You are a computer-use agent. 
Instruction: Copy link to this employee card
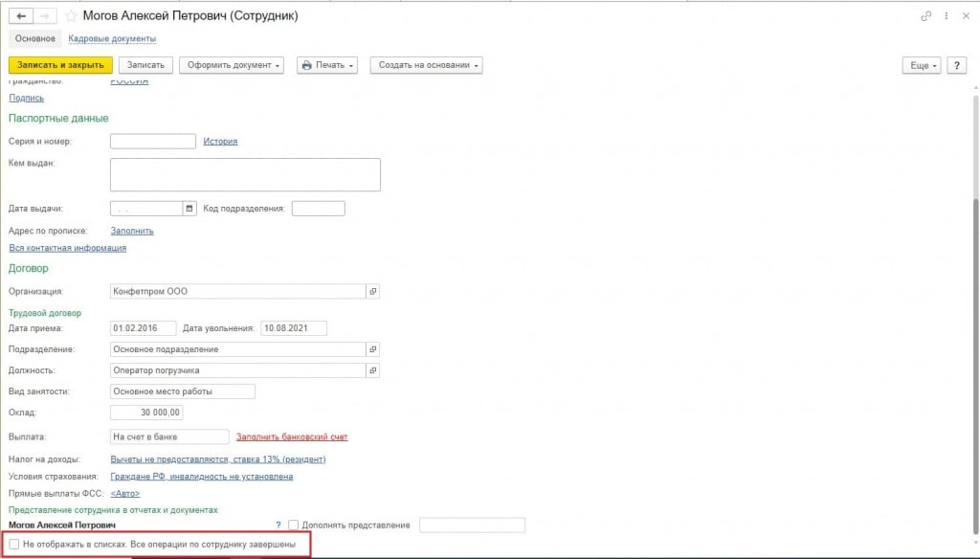(925, 16)
